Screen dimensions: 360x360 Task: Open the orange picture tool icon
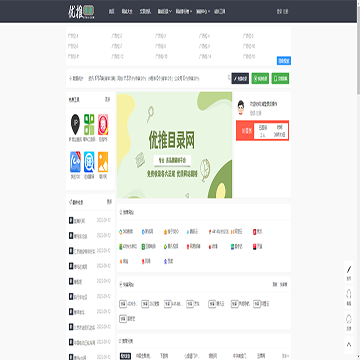pos(103,162)
